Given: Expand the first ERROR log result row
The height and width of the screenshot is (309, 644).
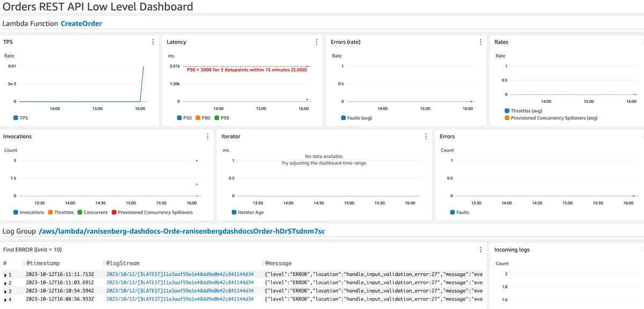Looking at the screenshot, I should click(x=5, y=274).
